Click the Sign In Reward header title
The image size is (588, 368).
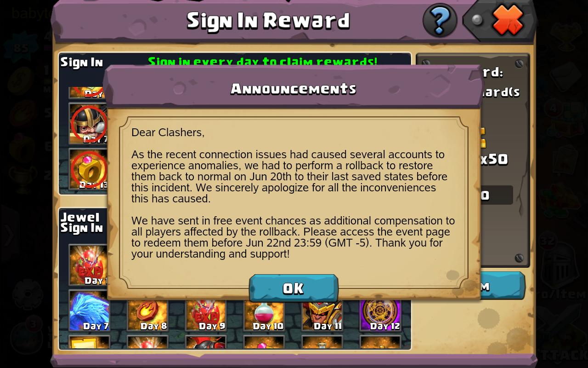[x=268, y=20]
